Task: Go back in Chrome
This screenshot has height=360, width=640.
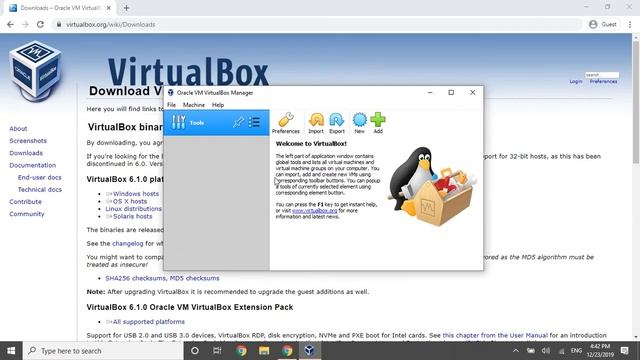Action: coord(11,24)
